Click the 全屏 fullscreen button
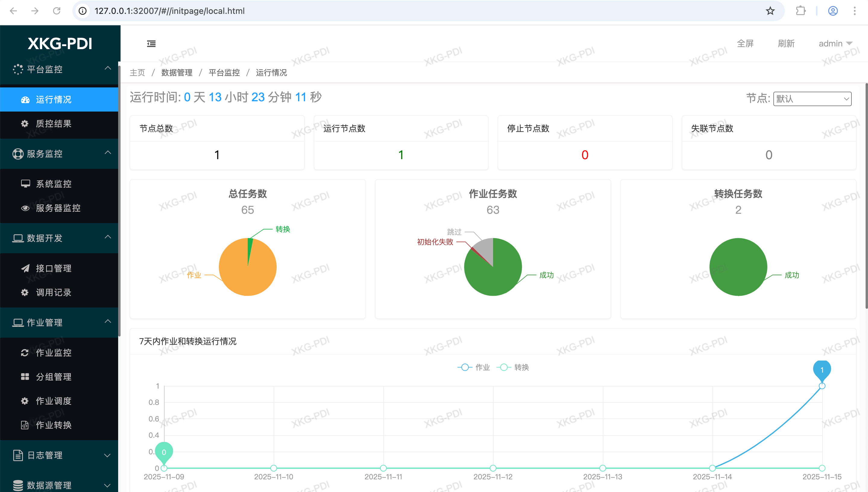The height and width of the screenshot is (492, 868). pyautogui.click(x=745, y=44)
